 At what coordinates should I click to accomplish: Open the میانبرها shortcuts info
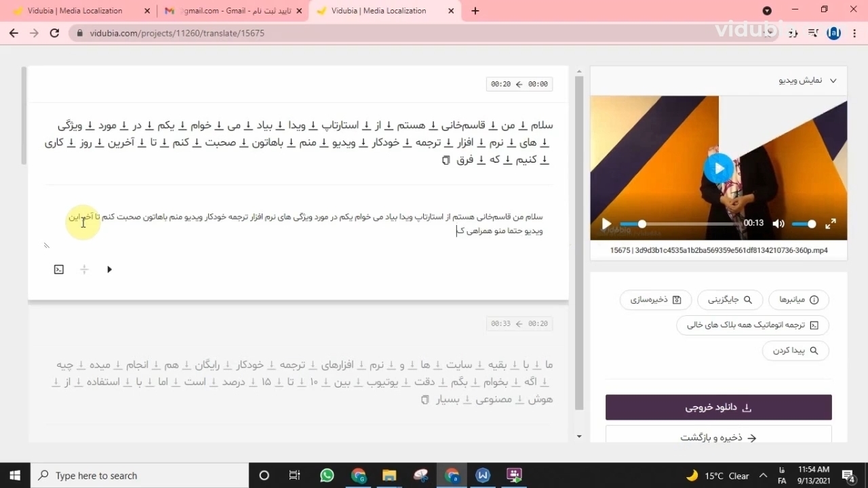pos(798,300)
